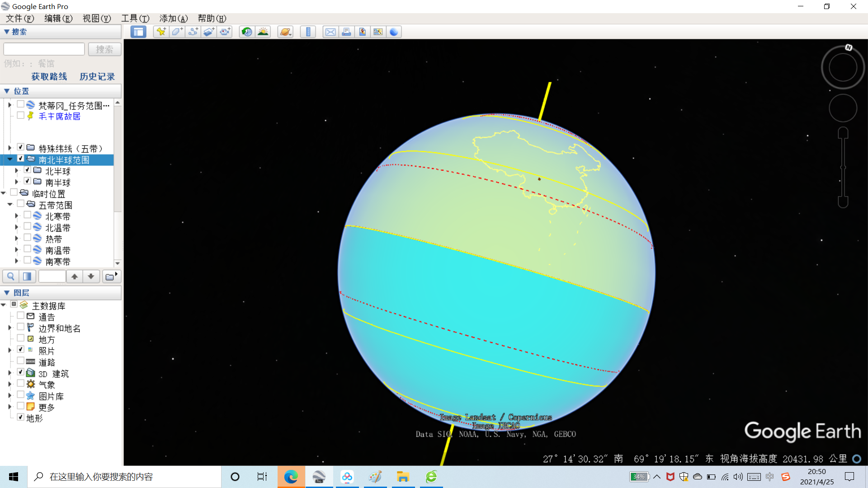Screen dimensions: 868x488
Task: Open Microsoft Edge from the taskbar
Action: (291, 477)
